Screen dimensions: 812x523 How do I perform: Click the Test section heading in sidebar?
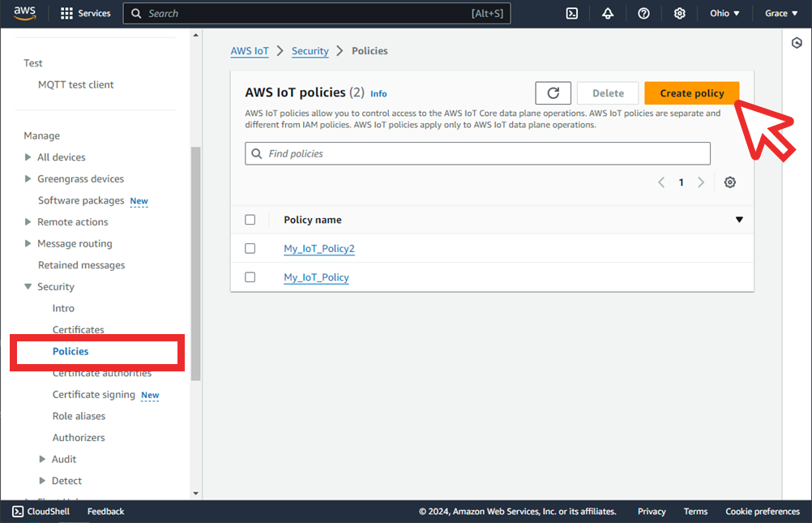click(x=33, y=63)
